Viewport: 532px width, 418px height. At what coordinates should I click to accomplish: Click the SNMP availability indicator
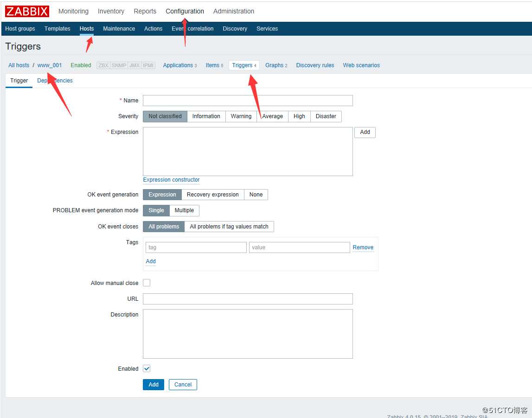click(x=119, y=65)
